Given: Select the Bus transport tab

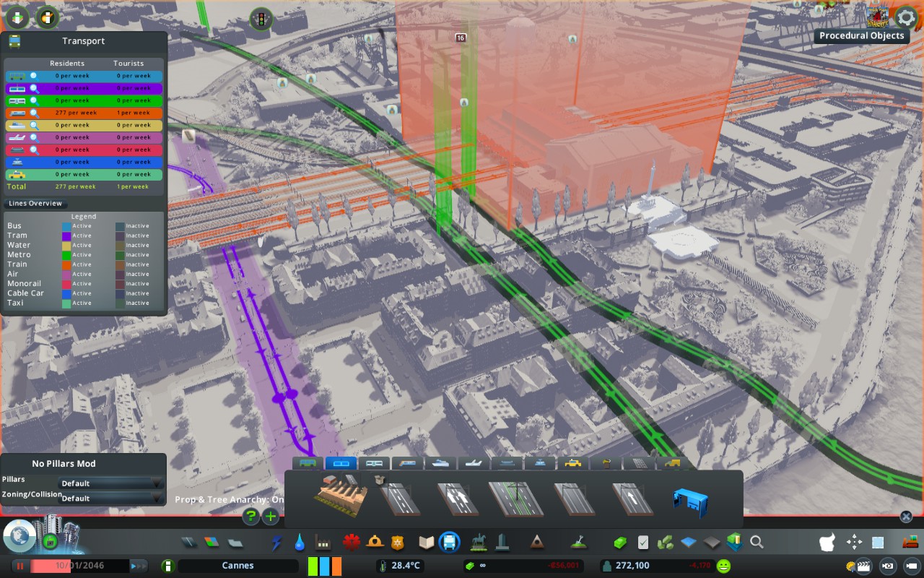Looking at the screenshot, I should [x=308, y=463].
